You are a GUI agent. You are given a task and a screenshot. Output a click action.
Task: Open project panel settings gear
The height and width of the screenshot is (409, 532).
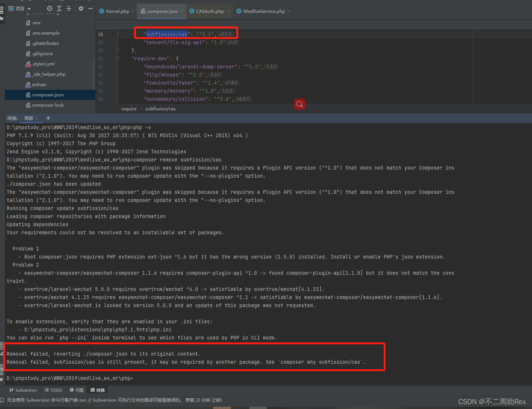(81, 8)
